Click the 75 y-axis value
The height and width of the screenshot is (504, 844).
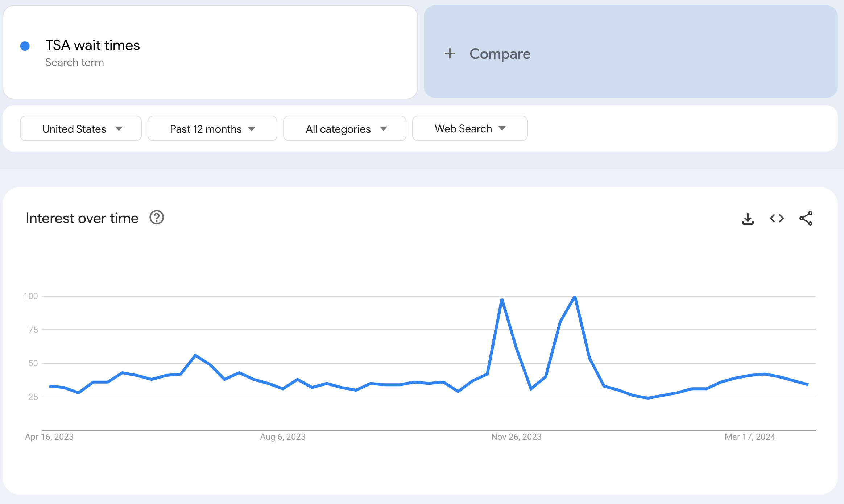click(33, 330)
